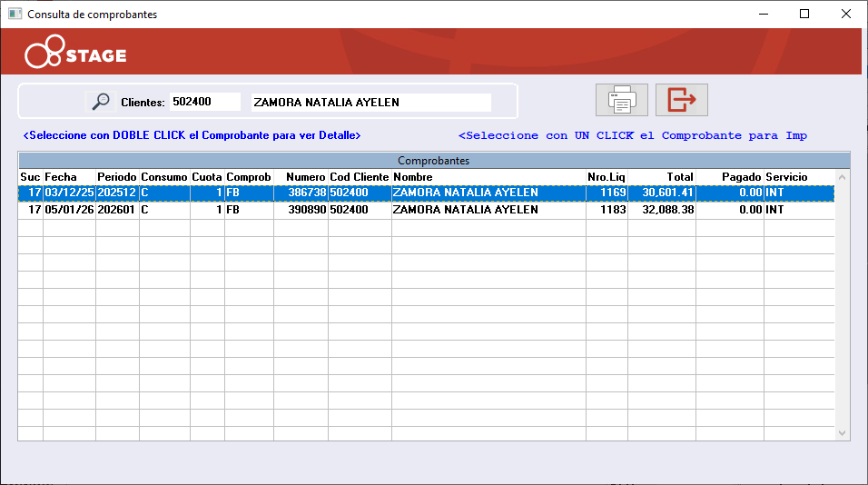Image resolution: width=868 pixels, height=485 pixels.
Task: Click the Servicio column header
Action: 786,176
